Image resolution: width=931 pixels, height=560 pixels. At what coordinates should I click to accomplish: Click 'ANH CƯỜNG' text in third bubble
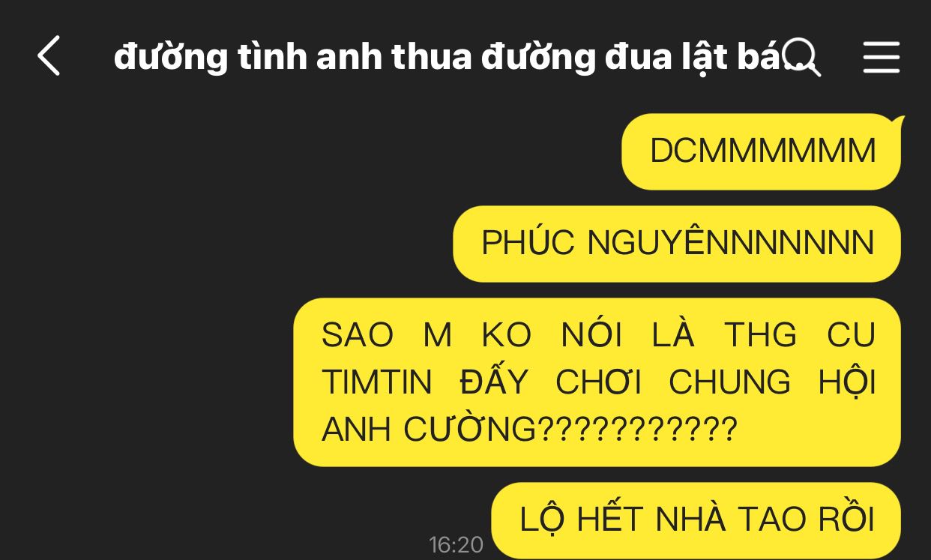430,430
